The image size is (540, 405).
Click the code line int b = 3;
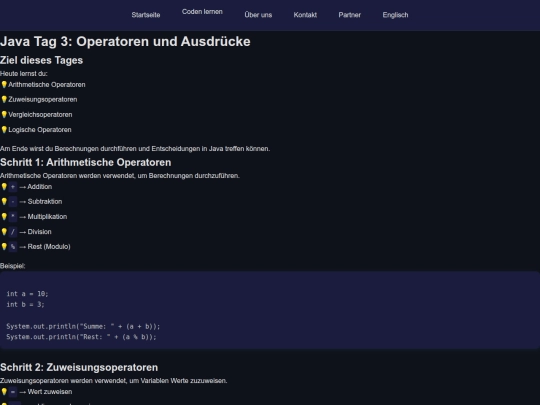coord(25,304)
